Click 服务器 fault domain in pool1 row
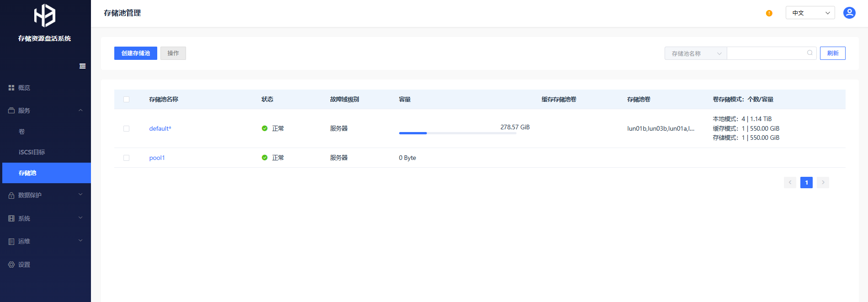Viewport: 868px width, 302px height. 339,158
